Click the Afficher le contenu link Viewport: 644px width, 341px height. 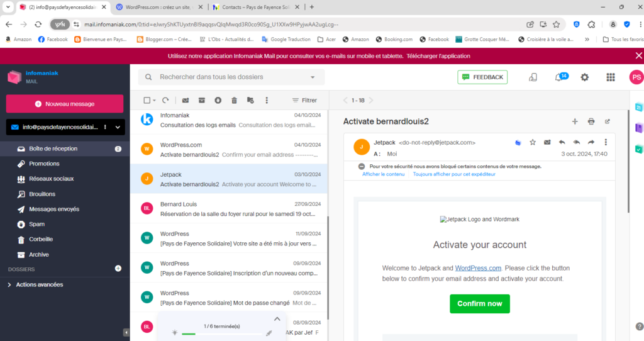383,174
